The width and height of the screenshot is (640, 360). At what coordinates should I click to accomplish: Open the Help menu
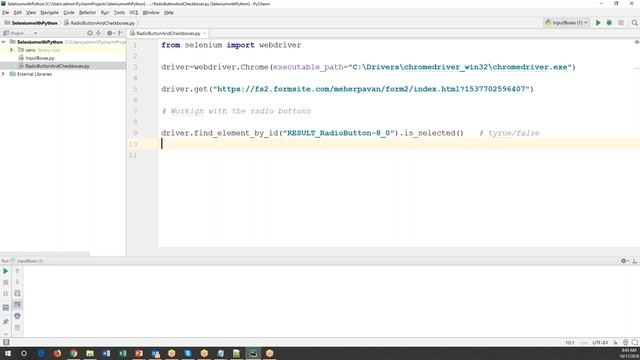click(x=169, y=13)
